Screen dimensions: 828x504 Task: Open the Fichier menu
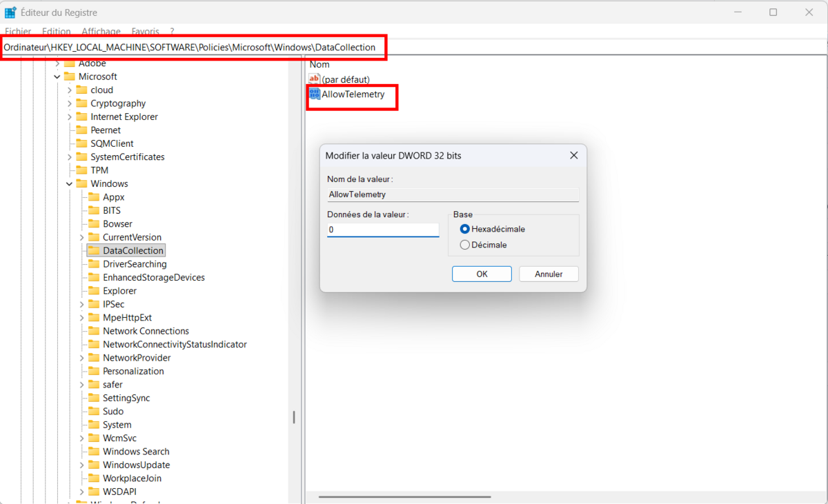point(18,32)
